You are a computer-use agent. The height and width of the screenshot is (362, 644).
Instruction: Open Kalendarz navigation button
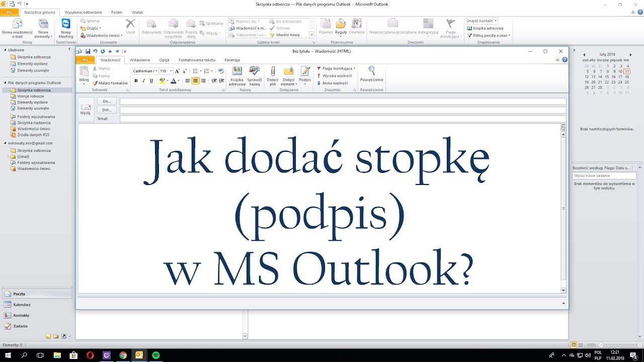(x=36, y=305)
